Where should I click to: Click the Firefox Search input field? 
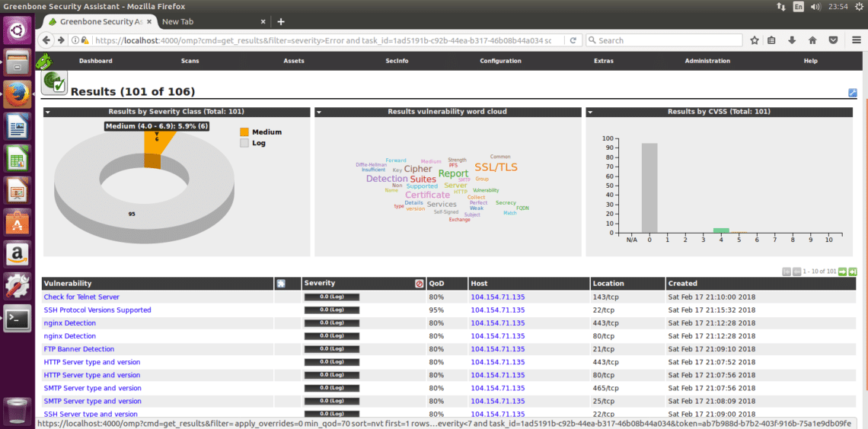[662, 40]
